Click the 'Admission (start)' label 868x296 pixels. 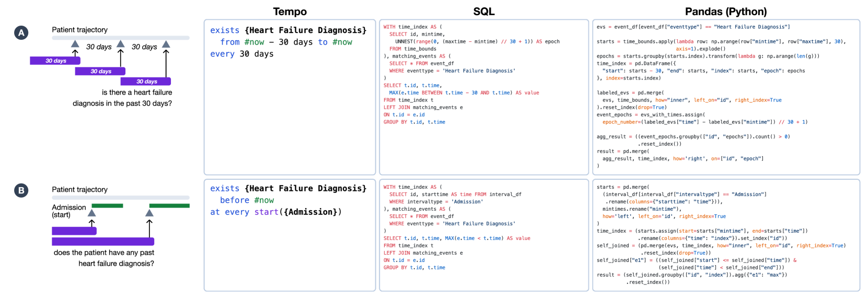click(68, 211)
